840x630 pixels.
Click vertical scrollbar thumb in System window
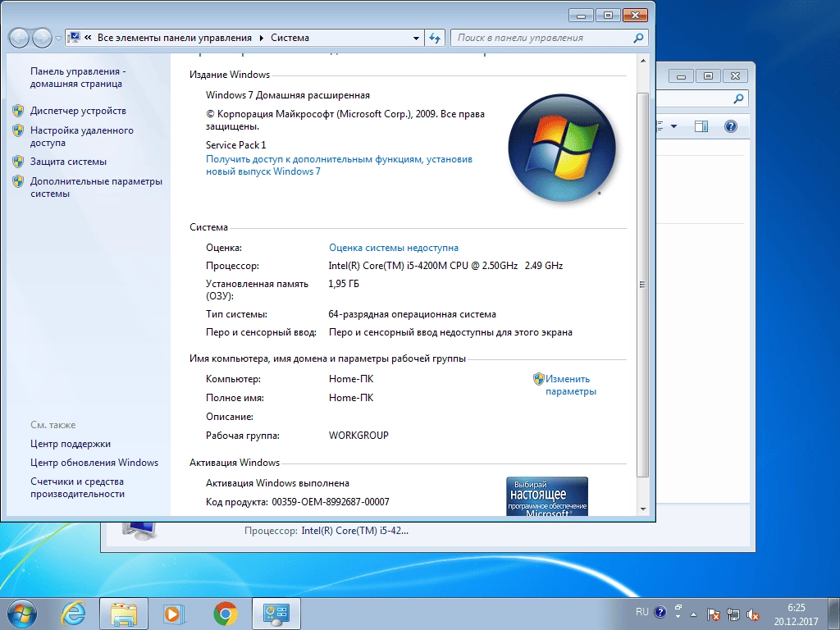(643, 285)
